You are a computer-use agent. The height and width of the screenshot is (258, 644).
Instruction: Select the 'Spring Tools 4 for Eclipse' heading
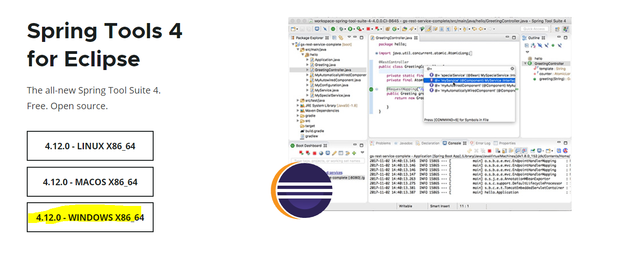pyautogui.click(x=105, y=45)
